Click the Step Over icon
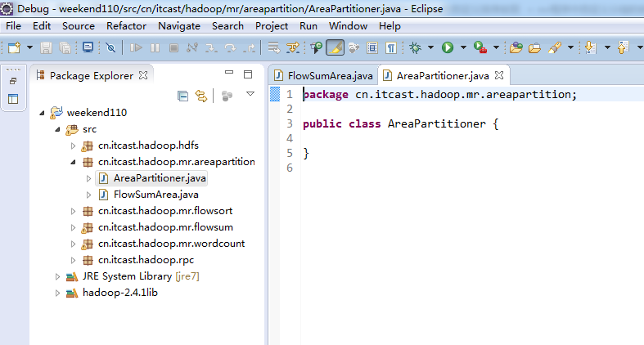Screen dimensions: 644x345 click(x=230, y=48)
